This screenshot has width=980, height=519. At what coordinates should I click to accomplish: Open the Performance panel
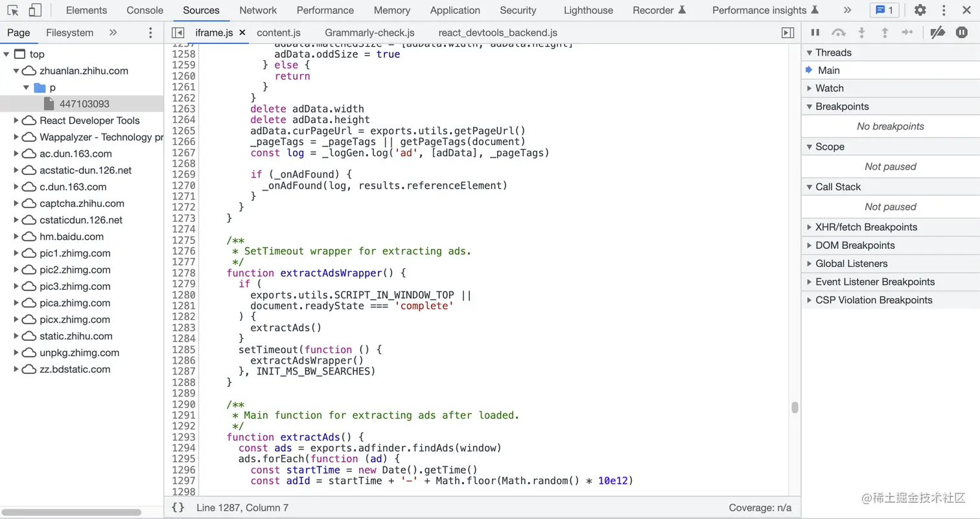(x=325, y=10)
